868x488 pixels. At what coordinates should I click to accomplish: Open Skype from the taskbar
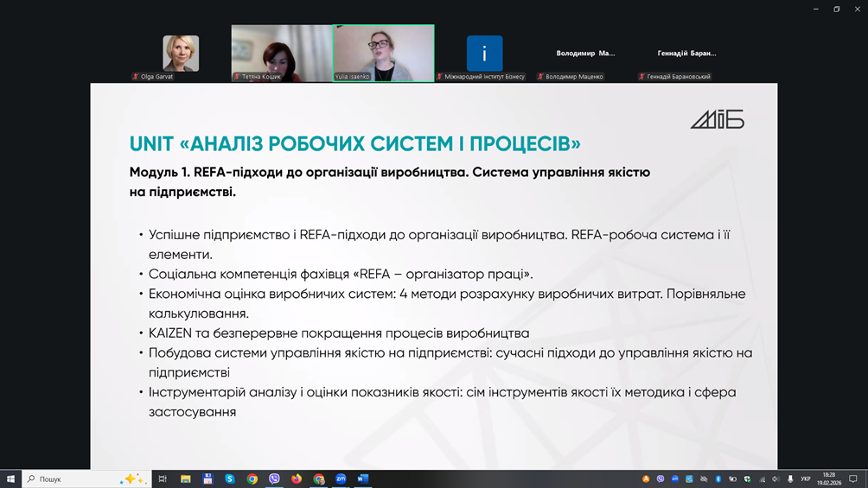click(230, 478)
